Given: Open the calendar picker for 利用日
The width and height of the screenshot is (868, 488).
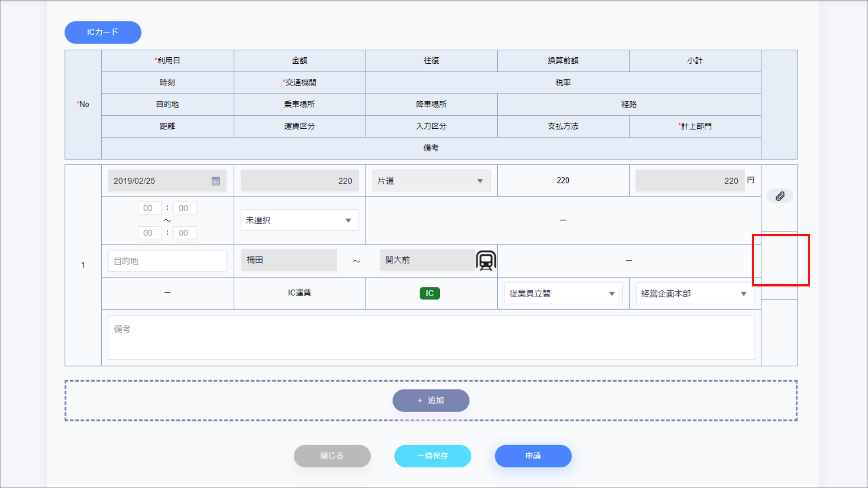Looking at the screenshot, I should point(216,180).
